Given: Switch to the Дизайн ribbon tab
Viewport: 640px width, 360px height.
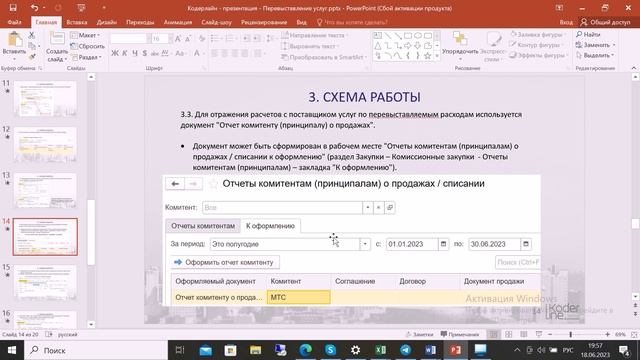Looking at the screenshot, I should [x=107, y=22].
